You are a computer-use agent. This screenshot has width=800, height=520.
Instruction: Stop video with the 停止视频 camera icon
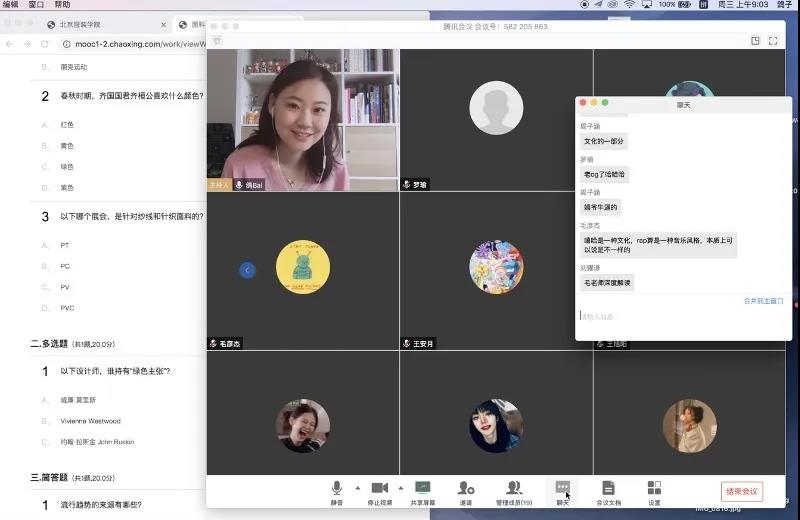380,488
